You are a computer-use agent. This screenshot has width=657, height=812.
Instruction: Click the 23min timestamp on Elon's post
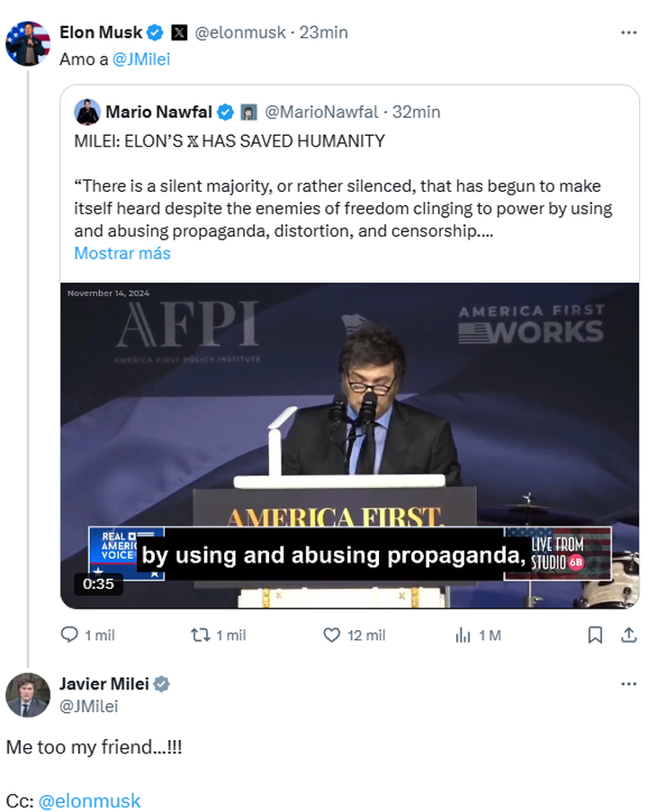tap(323, 32)
